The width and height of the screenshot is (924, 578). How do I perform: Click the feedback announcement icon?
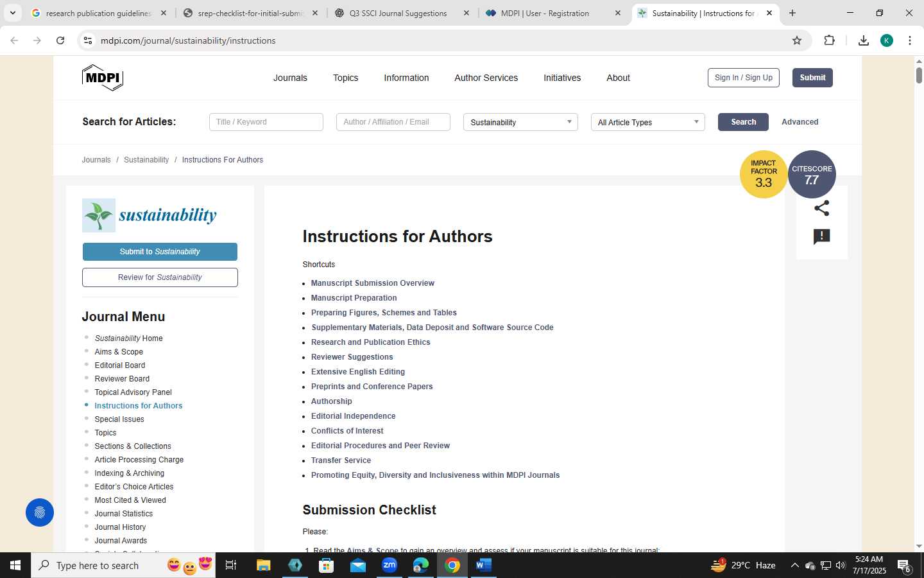click(821, 237)
